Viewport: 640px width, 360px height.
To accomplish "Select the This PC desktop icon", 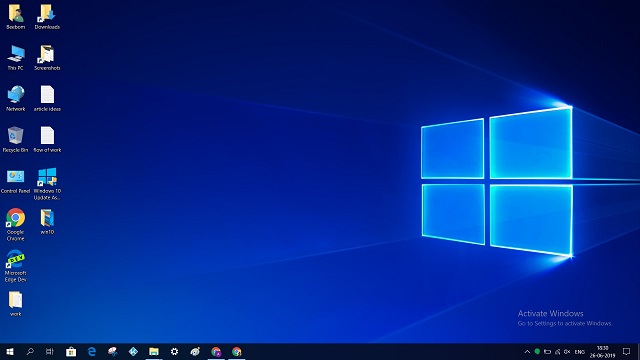I will [16, 58].
